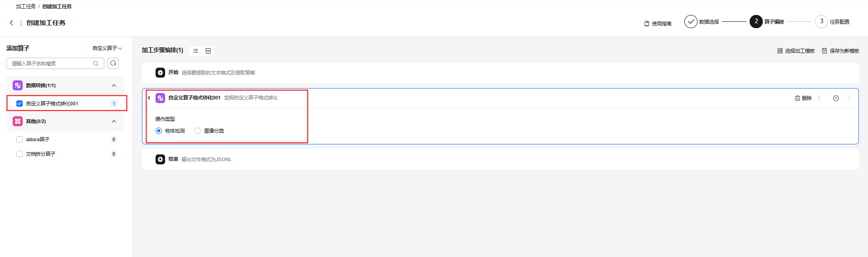The image size is (868, 257).
Task: Click the back arrow beside 创建加工任务
Action: coord(11,23)
